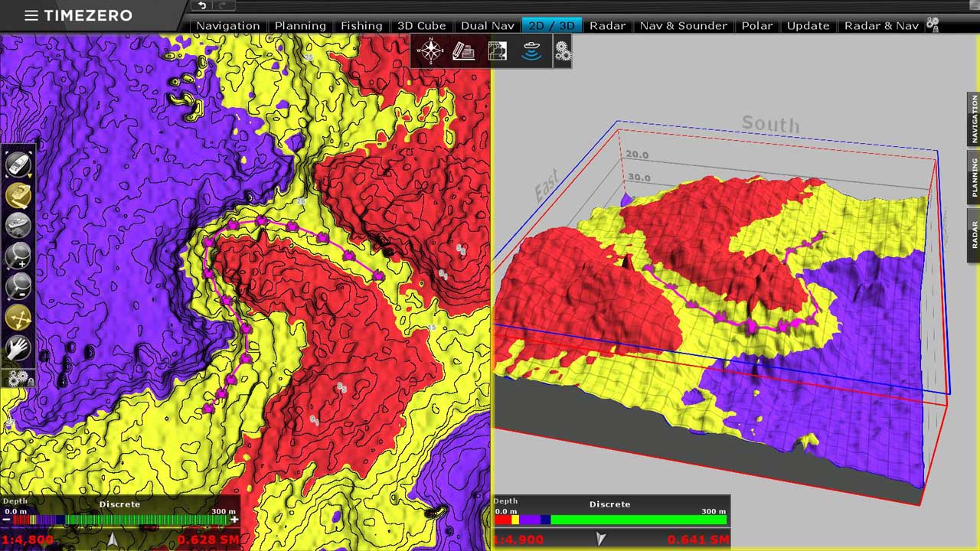980x551 pixels.
Task: Toggle the blue sounder bathymetry ribbon button
Action: 531,51
